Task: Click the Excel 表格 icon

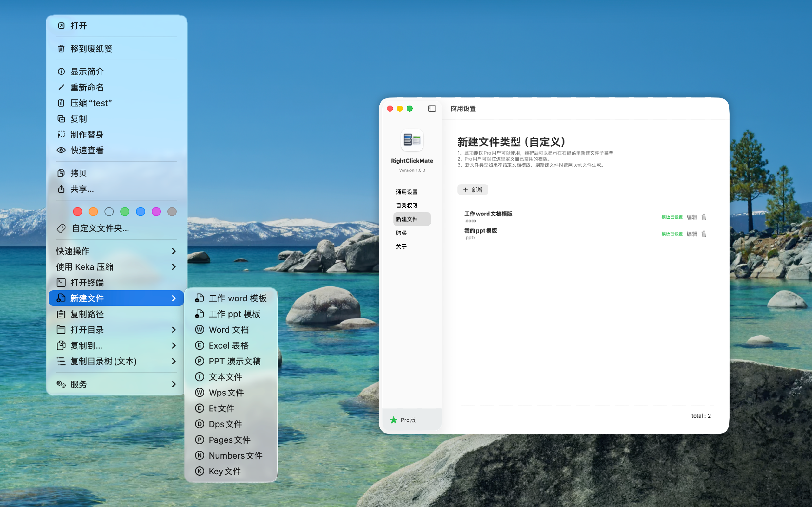Action: pos(200,345)
